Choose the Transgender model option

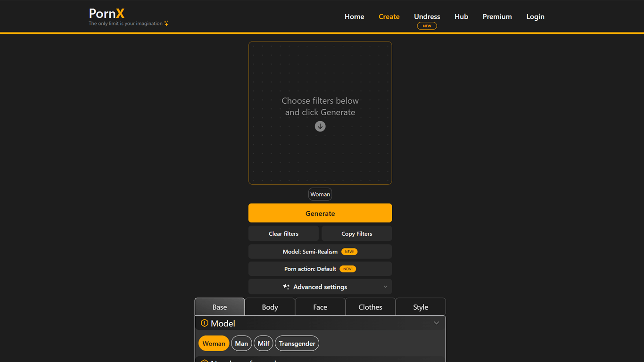[297, 344]
